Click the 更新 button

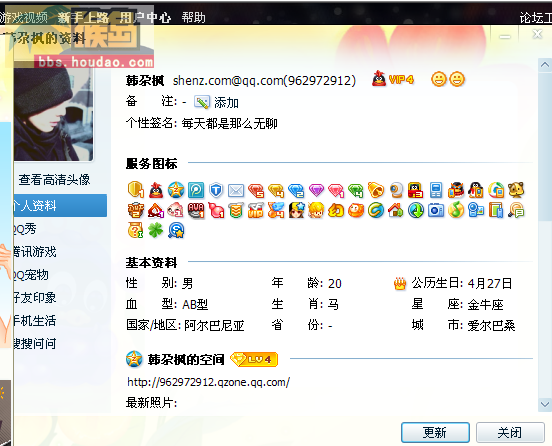(x=435, y=432)
